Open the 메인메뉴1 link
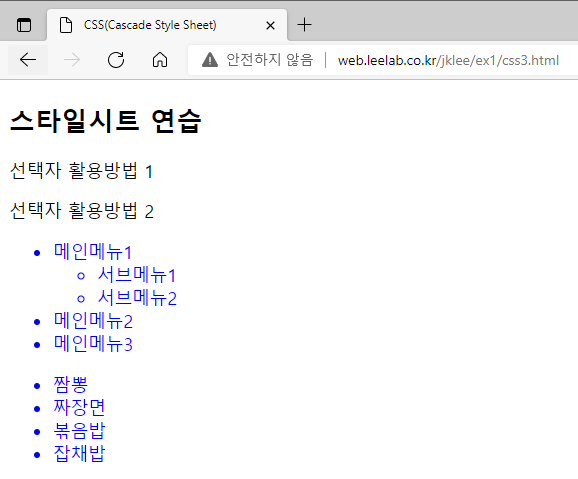This screenshot has width=578, height=479. [x=93, y=252]
